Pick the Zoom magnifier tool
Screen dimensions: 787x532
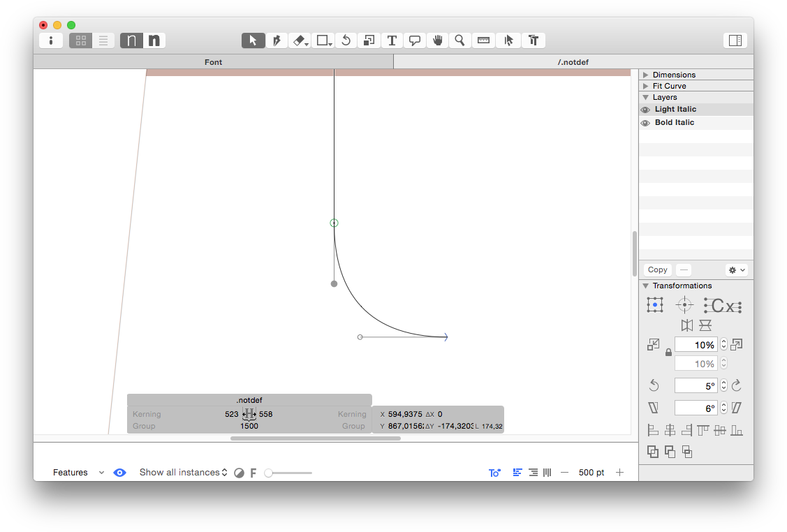click(x=459, y=40)
